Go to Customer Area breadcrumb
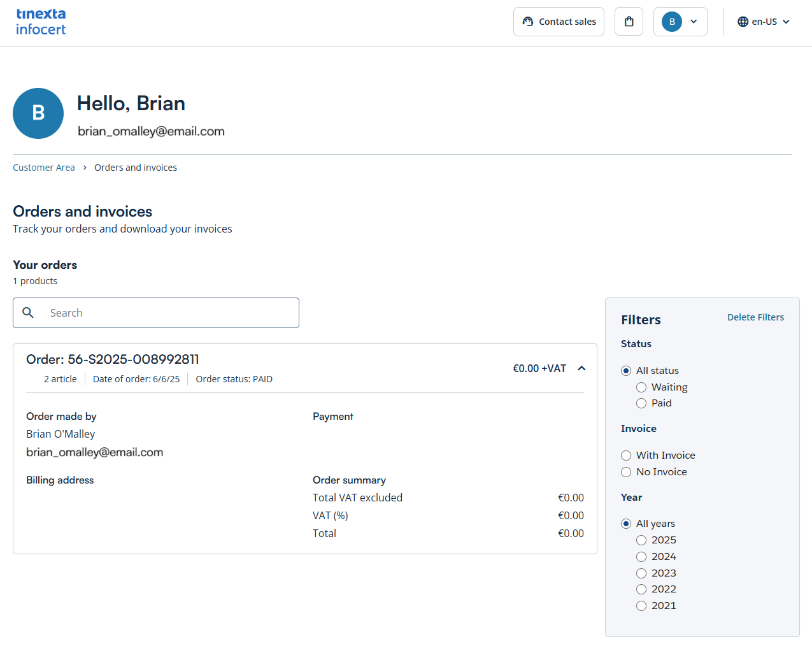The image size is (812, 653). coord(44,168)
